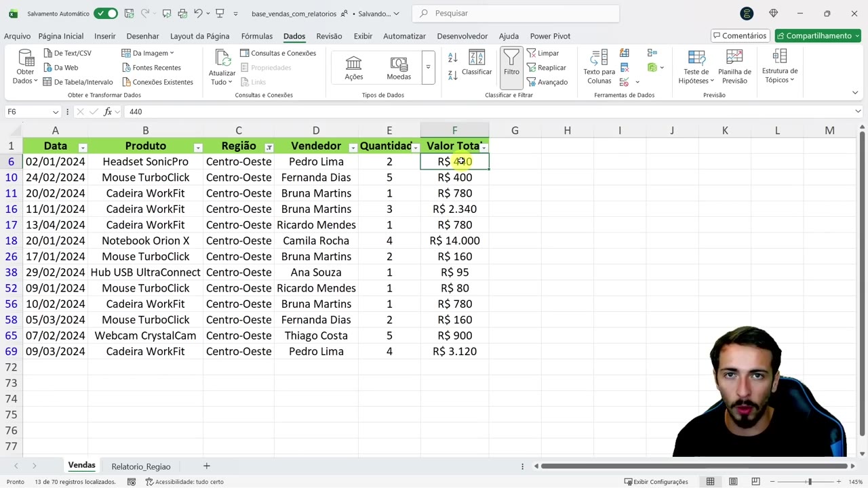The image size is (868, 488).
Task: Click the Remover Duplicadas icon
Action: pyautogui.click(x=625, y=67)
